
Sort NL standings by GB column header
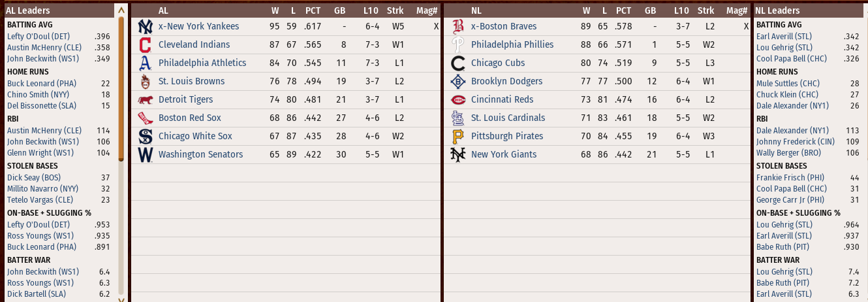(x=650, y=10)
